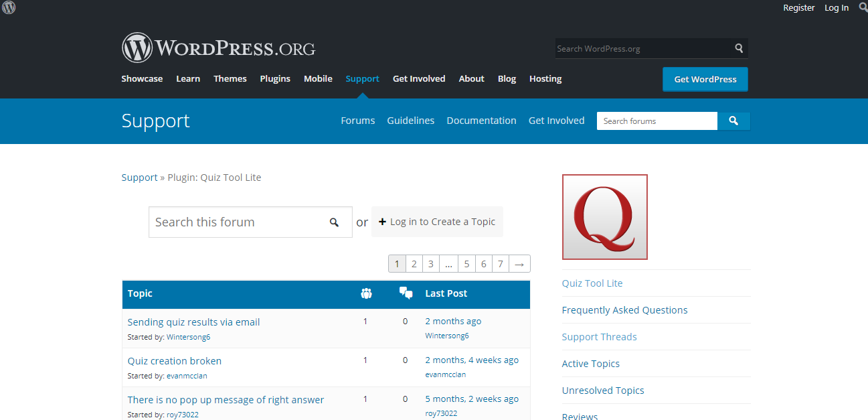
Task: Open Showcase in main navigation
Action: point(142,79)
